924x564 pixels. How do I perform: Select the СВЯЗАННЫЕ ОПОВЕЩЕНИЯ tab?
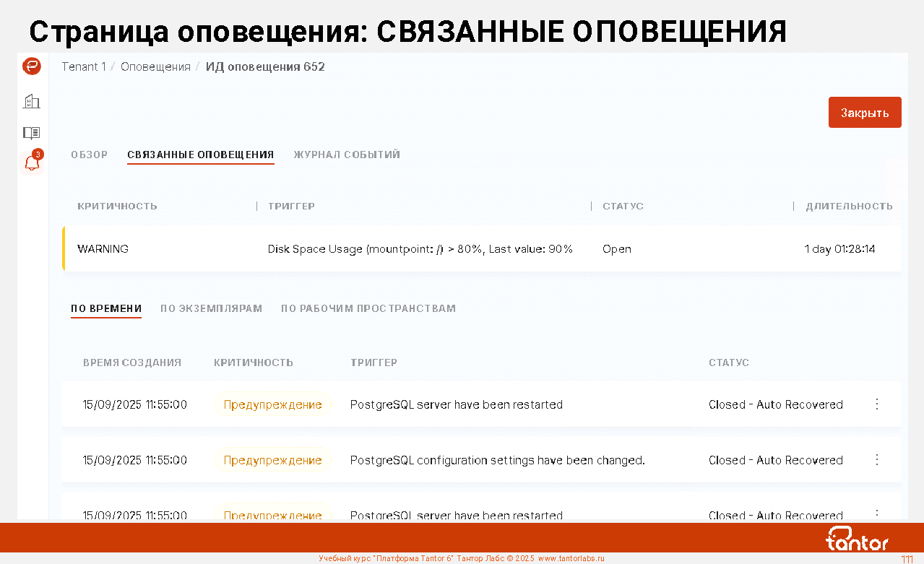[200, 155]
